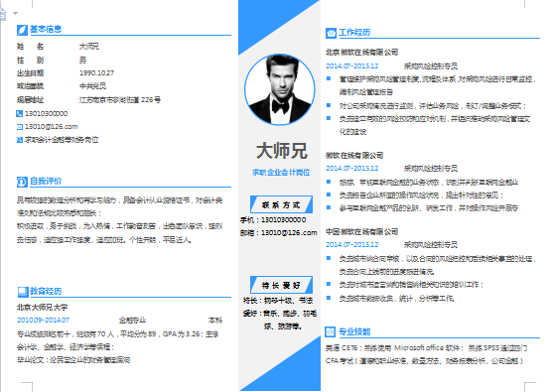Click the 自我评价 headset icon
This screenshot has width=553, height=392.
click(x=22, y=182)
